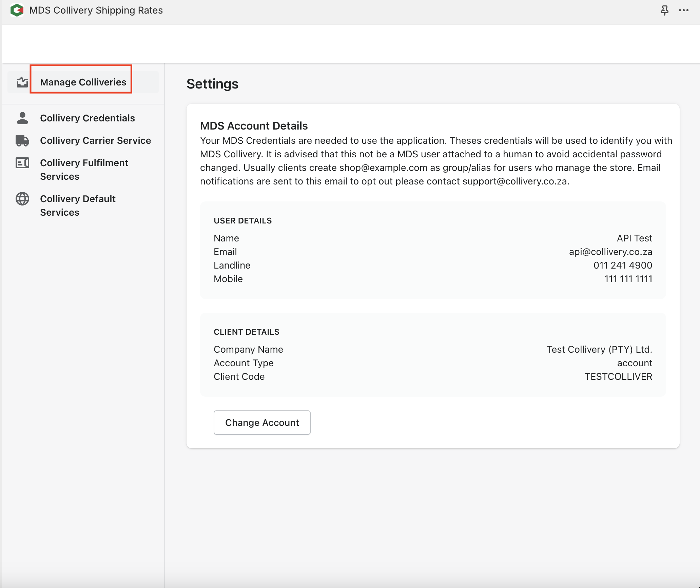Open the three-dot more options menu
700x588 pixels.
point(683,10)
